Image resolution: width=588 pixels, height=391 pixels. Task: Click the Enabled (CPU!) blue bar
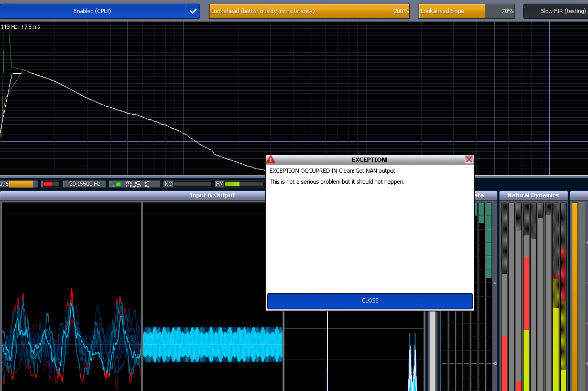coord(92,11)
